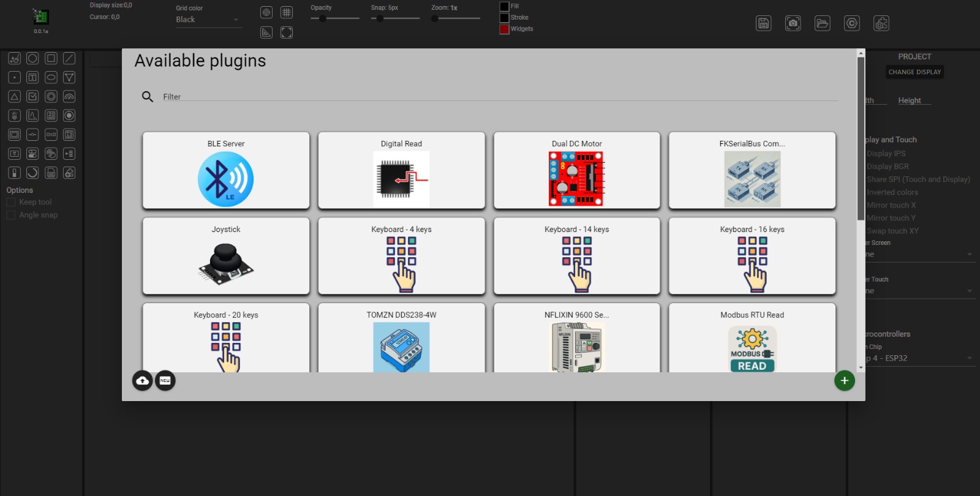This screenshot has width=980, height=496.
Task: Click the green add plugin button
Action: point(844,381)
